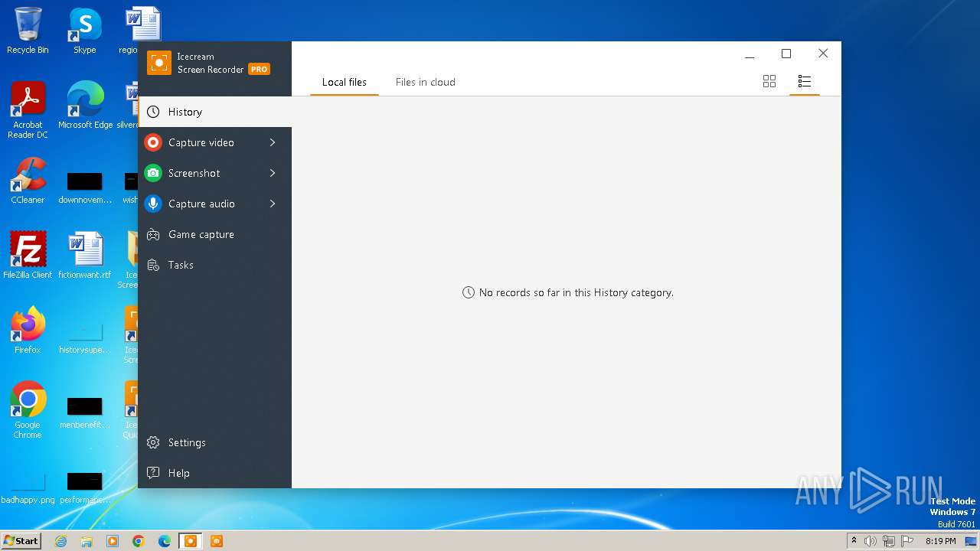
Task: Select the Google Chrome desktop shortcut
Action: point(28,410)
